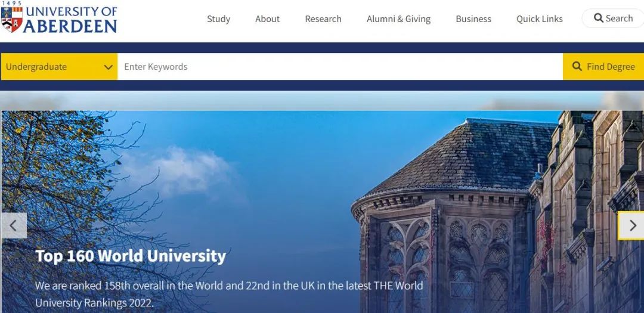Click the ranking description text on banner
Screen dimensions: 644x313
tap(229, 294)
